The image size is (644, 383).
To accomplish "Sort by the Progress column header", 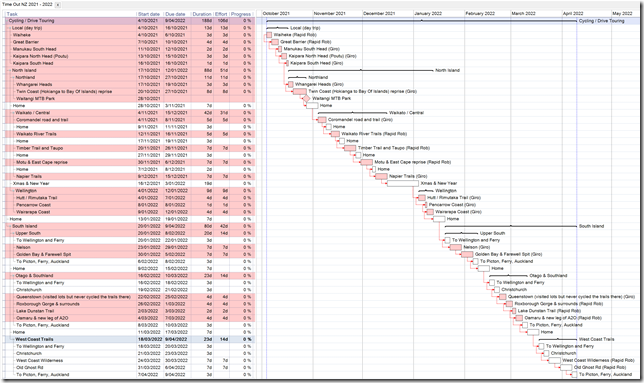I will click(241, 14).
